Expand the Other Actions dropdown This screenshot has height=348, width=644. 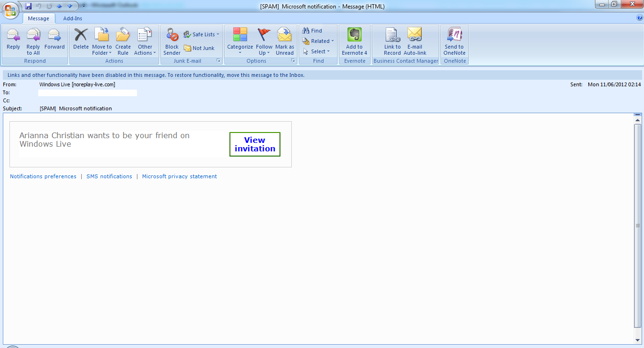pyautogui.click(x=145, y=41)
